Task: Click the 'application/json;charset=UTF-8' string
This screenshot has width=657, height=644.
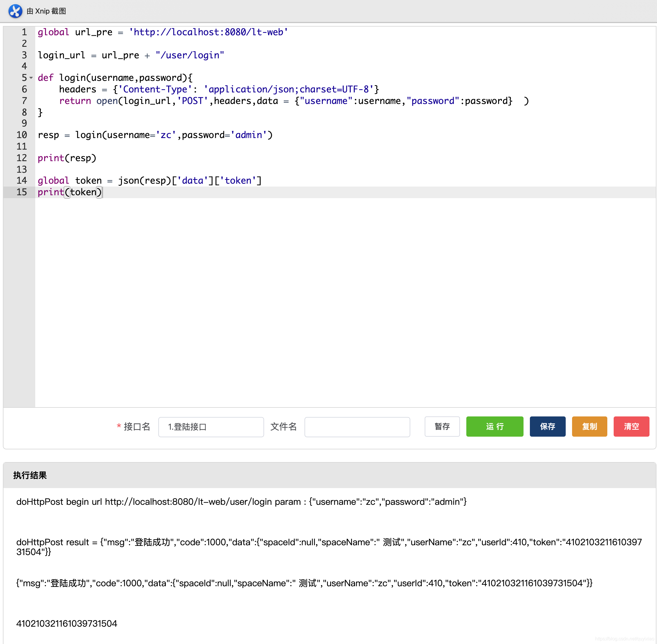Action: 289,89
